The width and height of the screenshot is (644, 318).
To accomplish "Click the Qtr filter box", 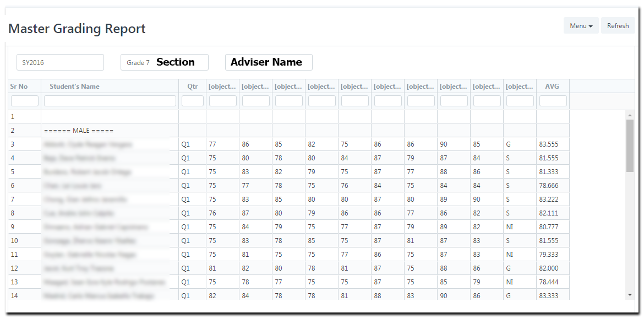I will pyautogui.click(x=192, y=100).
